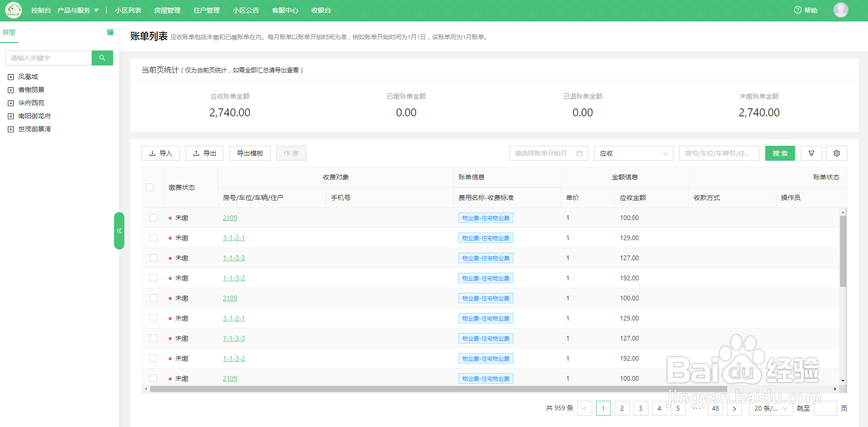This screenshot has height=427, width=868.
Task: Click the 导入 (import) icon button
Action: pyautogui.click(x=160, y=153)
